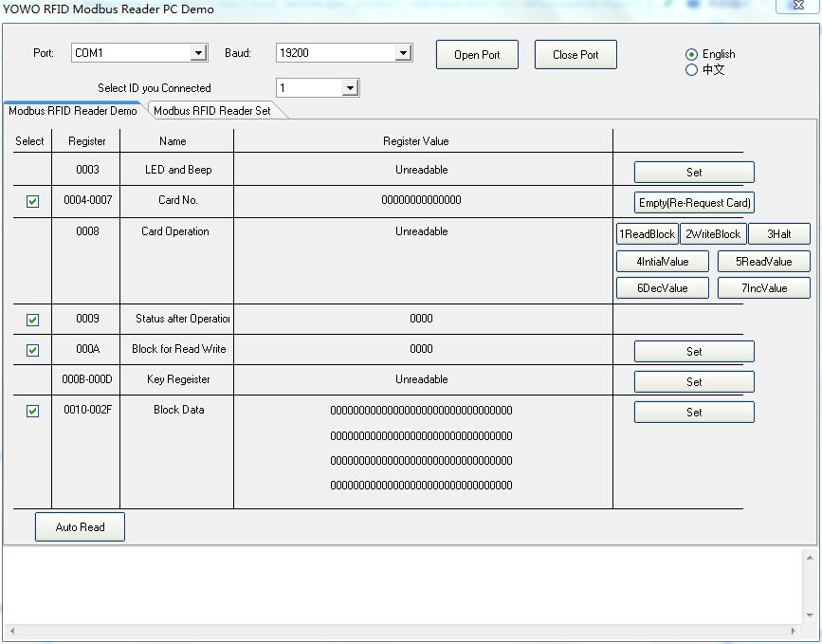Toggle the Status after Operation checkbox
The height and width of the screenshot is (644, 822).
coord(32,320)
